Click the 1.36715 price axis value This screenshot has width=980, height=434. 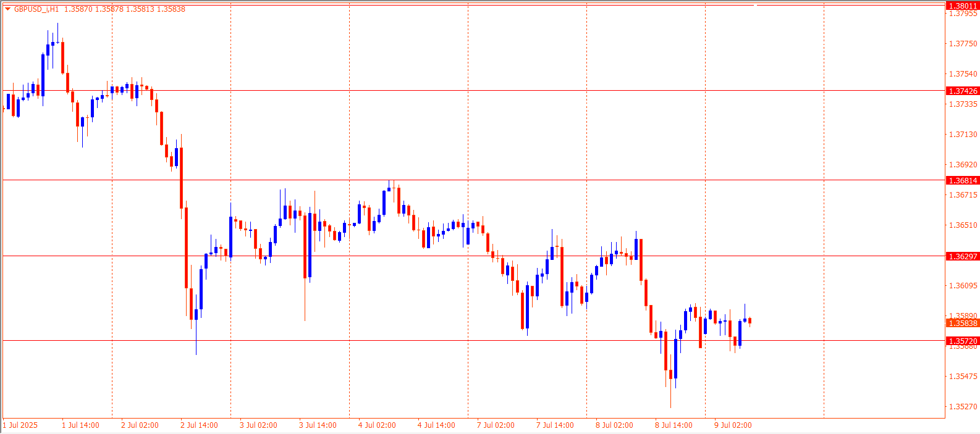(x=963, y=195)
